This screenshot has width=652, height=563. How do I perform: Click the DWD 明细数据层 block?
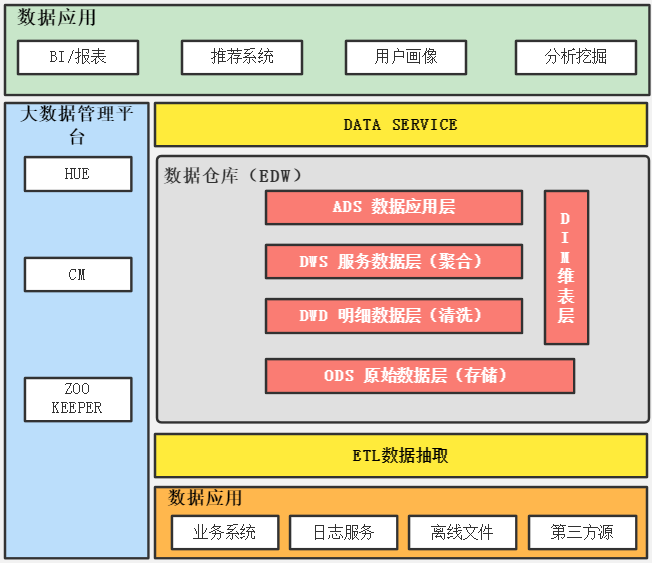(394, 316)
